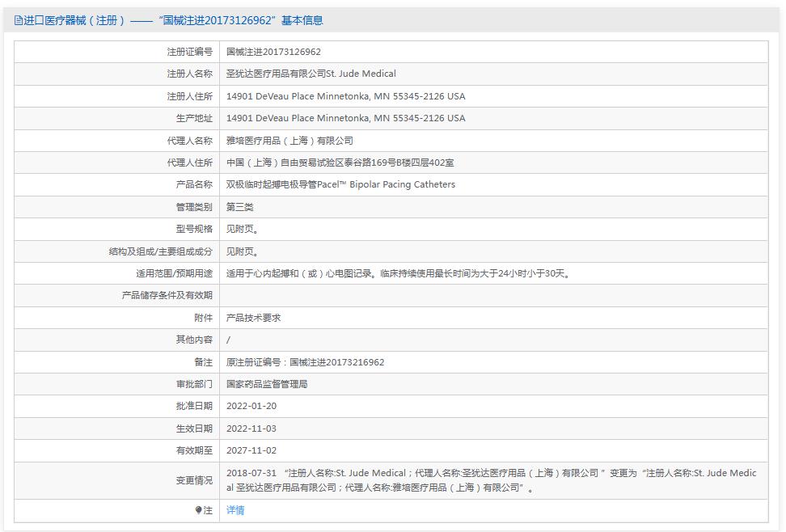Click the 注册人名称 label
The width and height of the screenshot is (786, 532).
[x=189, y=74]
